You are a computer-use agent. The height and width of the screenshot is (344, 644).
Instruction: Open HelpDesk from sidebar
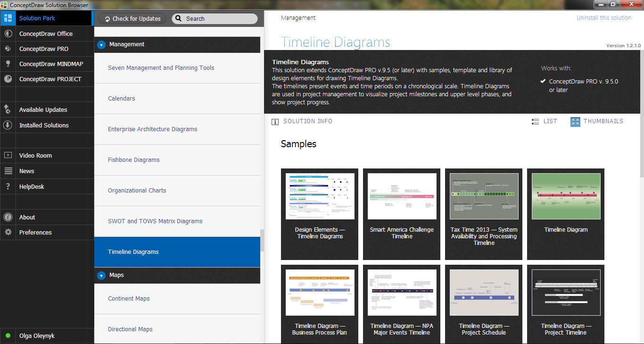click(x=47, y=186)
